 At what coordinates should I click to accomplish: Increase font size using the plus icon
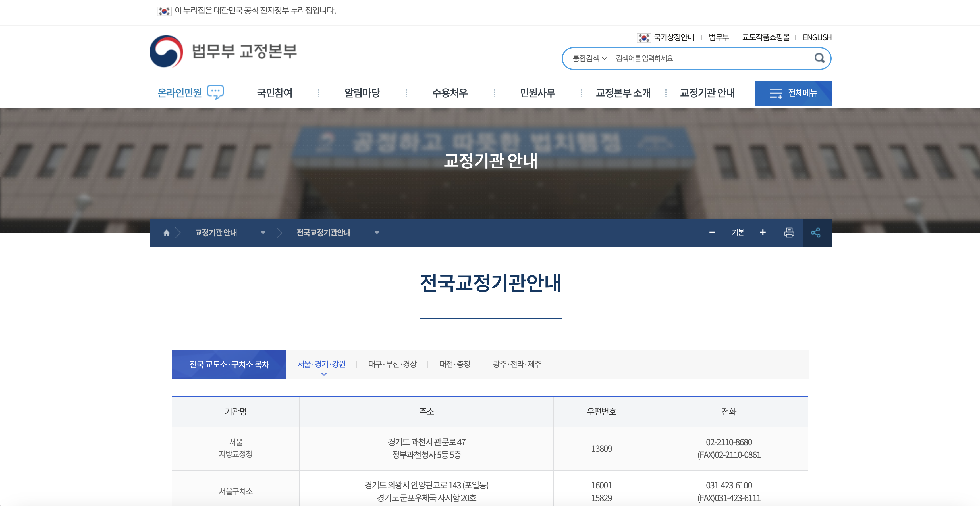click(x=763, y=233)
